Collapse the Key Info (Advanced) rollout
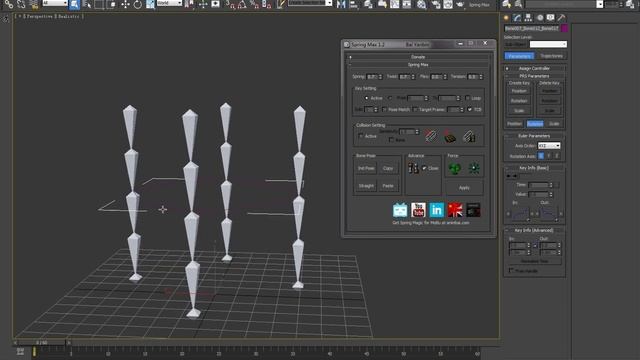This screenshot has width=640, height=360. click(534, 230)
